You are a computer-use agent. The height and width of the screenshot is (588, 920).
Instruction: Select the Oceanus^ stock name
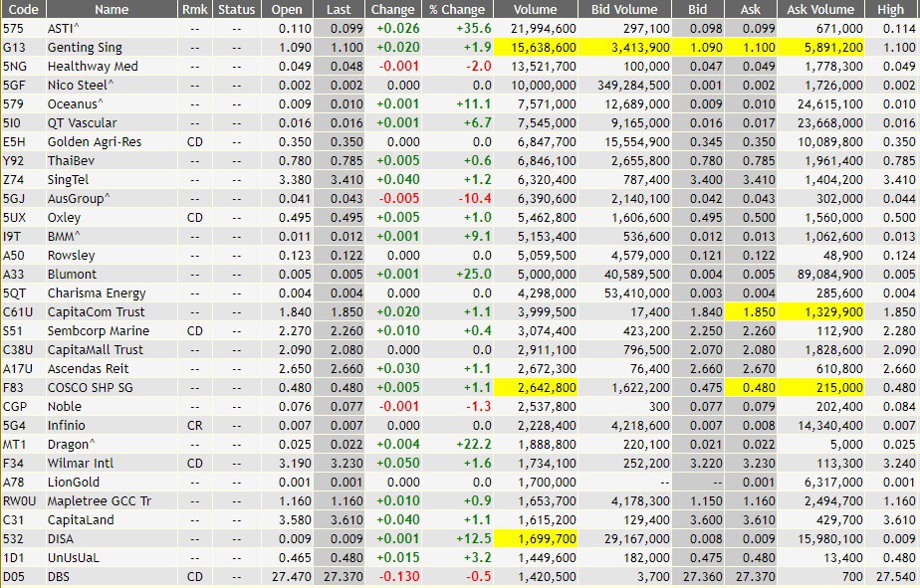click(x=75, y=103)
